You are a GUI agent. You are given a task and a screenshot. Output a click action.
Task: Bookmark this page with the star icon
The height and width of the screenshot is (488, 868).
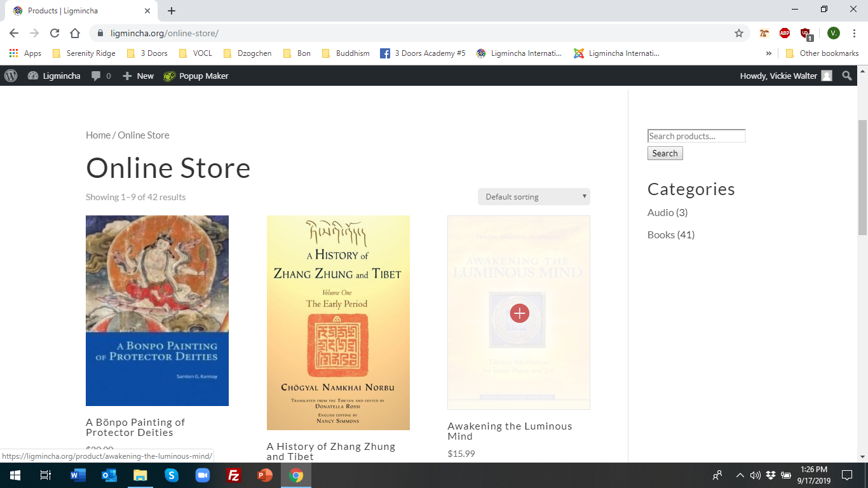tap(738, 33)
